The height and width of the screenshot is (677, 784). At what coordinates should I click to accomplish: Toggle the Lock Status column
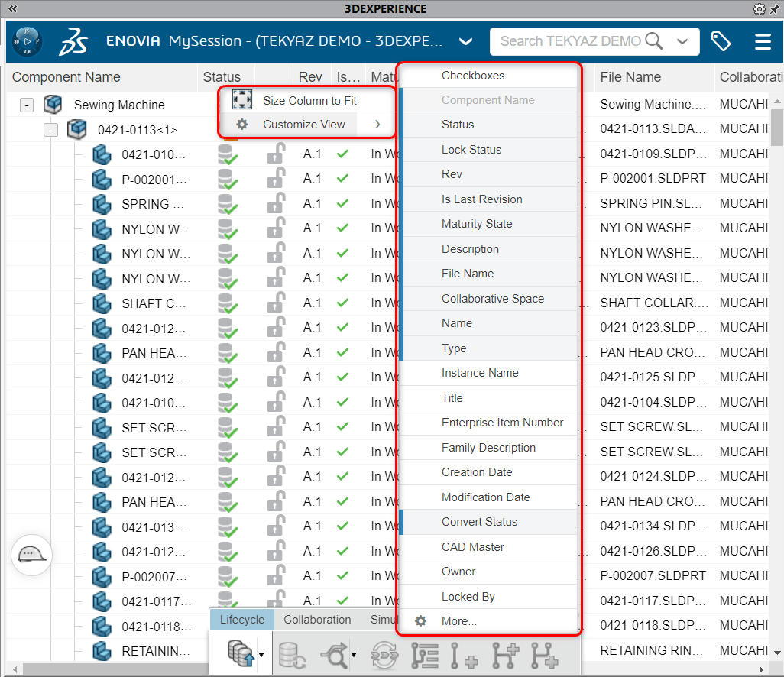(489, 150)
